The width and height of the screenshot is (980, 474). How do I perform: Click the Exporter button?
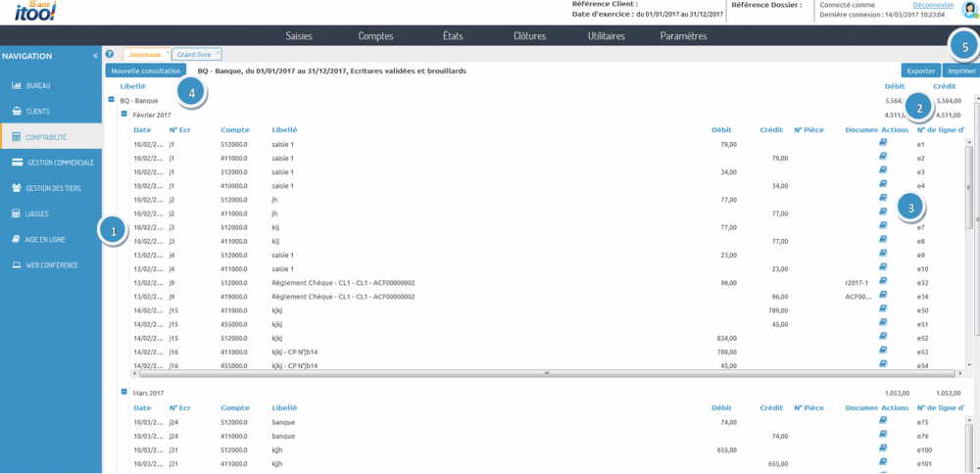920,71
